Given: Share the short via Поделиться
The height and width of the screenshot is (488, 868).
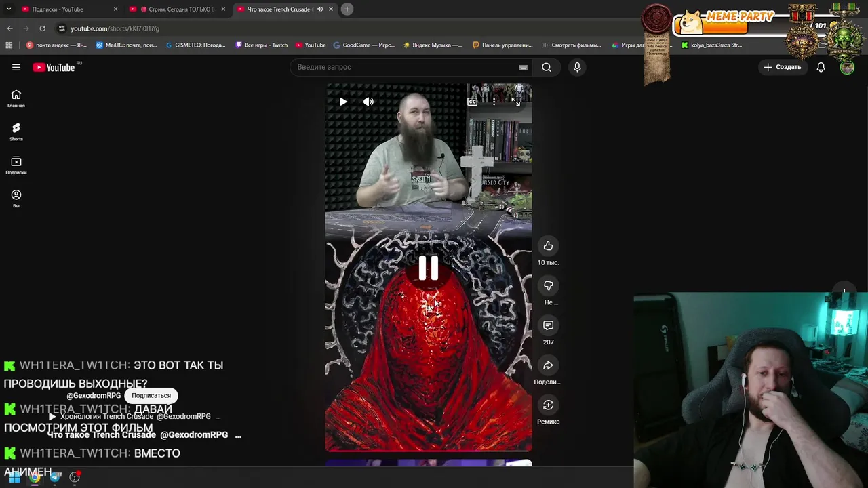Looking at the screenshot, I should [548, 365].
